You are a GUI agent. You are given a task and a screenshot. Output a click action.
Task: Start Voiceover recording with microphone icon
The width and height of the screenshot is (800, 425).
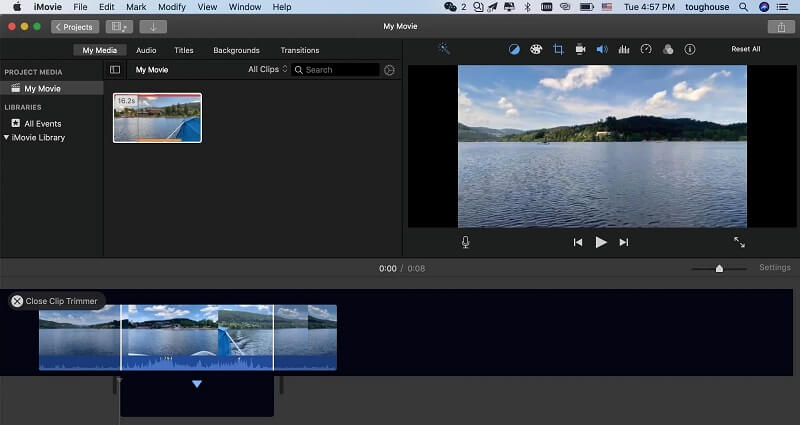[465, 242]
